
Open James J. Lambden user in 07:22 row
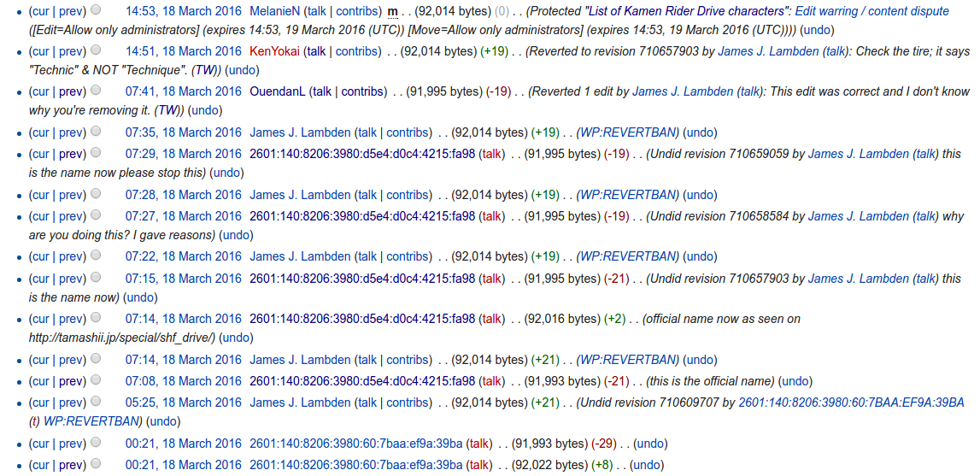pos(300,256)
